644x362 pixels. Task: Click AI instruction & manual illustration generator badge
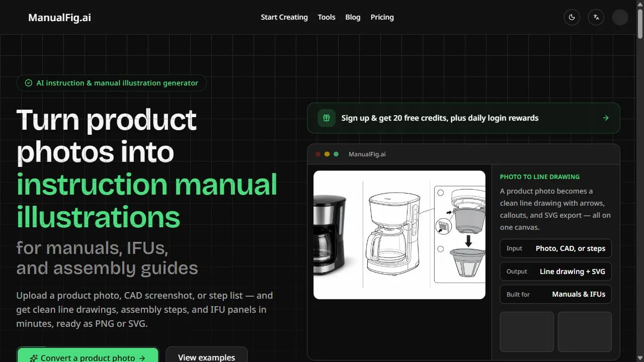coord(112,83)
